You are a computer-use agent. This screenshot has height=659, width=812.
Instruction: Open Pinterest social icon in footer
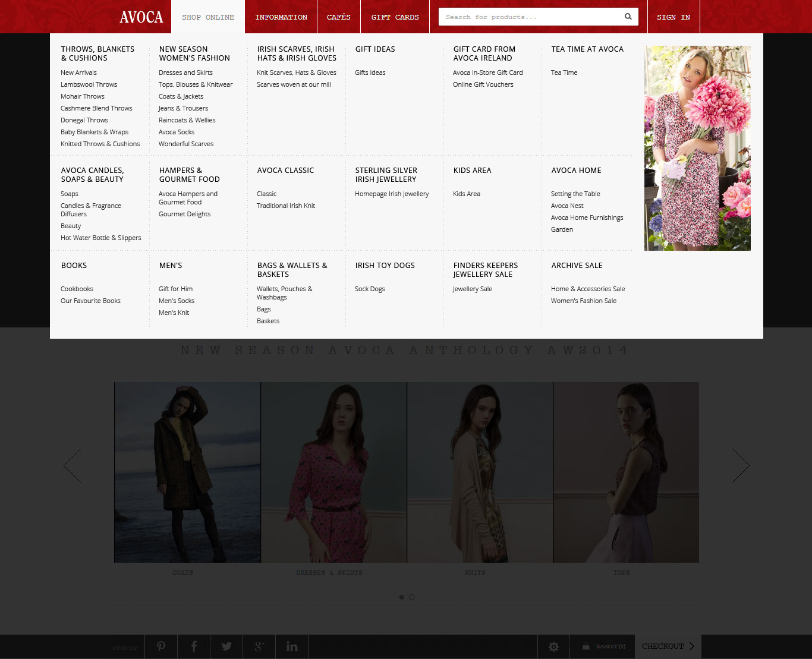161,647
